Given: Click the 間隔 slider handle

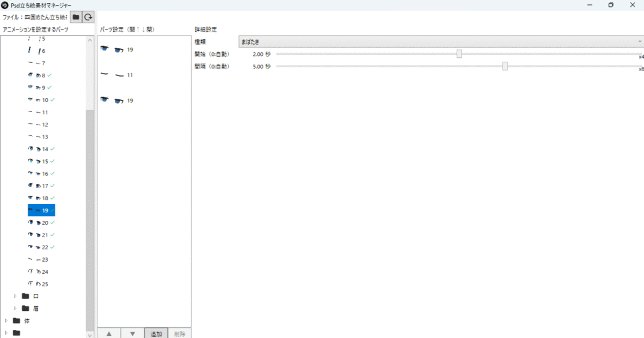Looking at the screenshot, I should [505, 66].
